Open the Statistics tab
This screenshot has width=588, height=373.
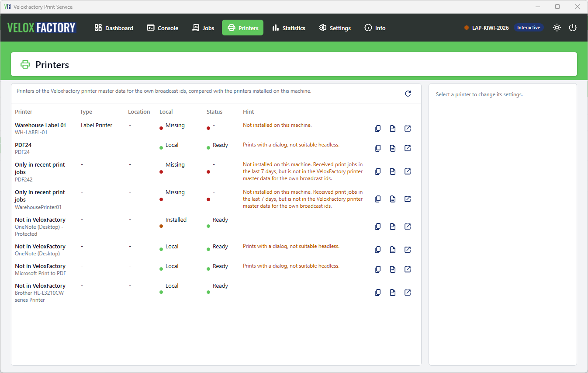[289, 28]
